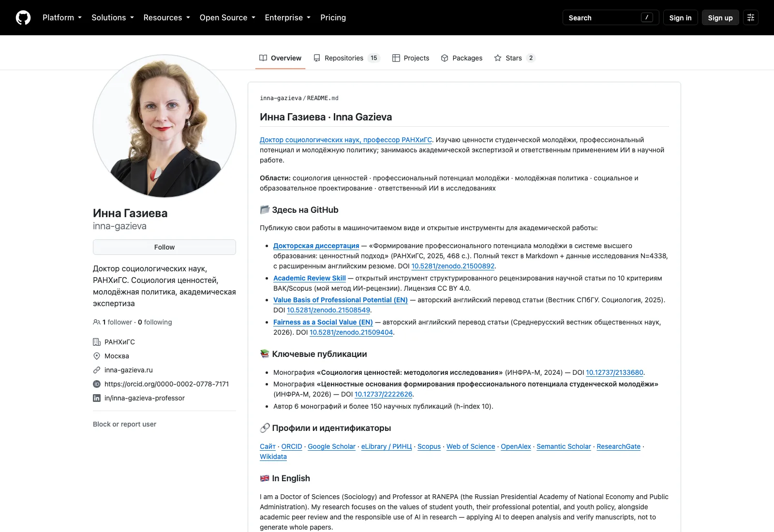Image resolution: width=774 pixels, height=532 pixels.
Task: Expand the Resources dropdown
Action: pyautogui.click(x=167, y=17)
